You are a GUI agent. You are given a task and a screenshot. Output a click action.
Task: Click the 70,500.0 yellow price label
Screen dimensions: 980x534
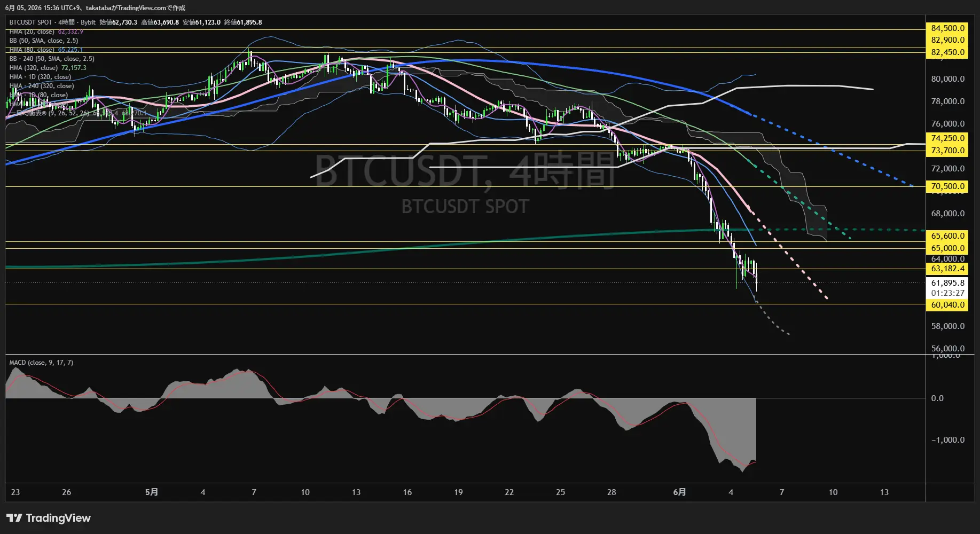948,186
